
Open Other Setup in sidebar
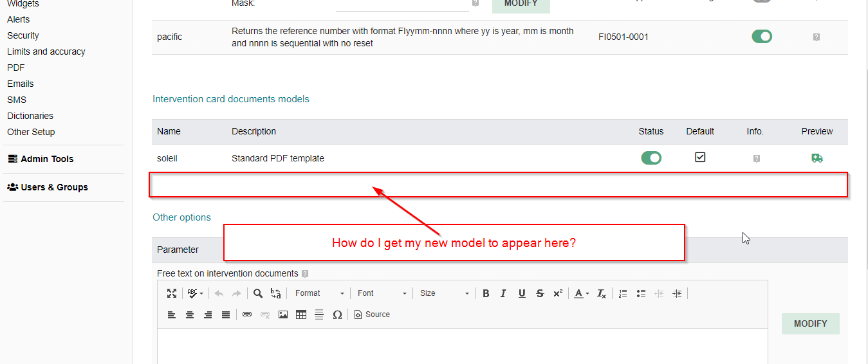[31, 132]
